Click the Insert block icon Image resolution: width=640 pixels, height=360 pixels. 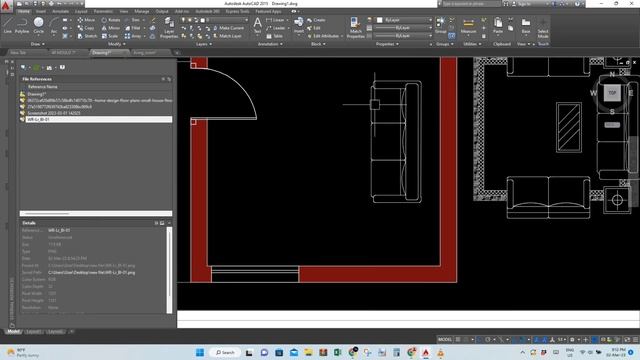(x=299, y=24)
